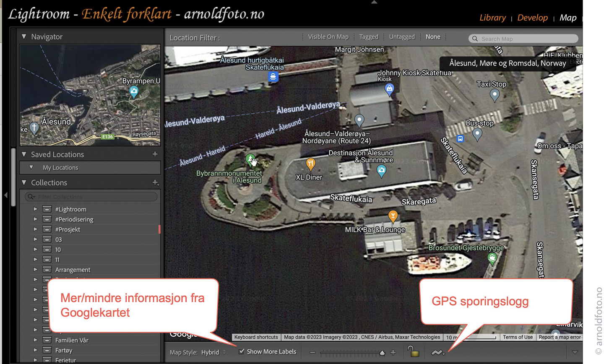The width and height of the screenshot is (604, 364).
Task: Select the Visible On Map filter
Action: [x=328, y=37]
